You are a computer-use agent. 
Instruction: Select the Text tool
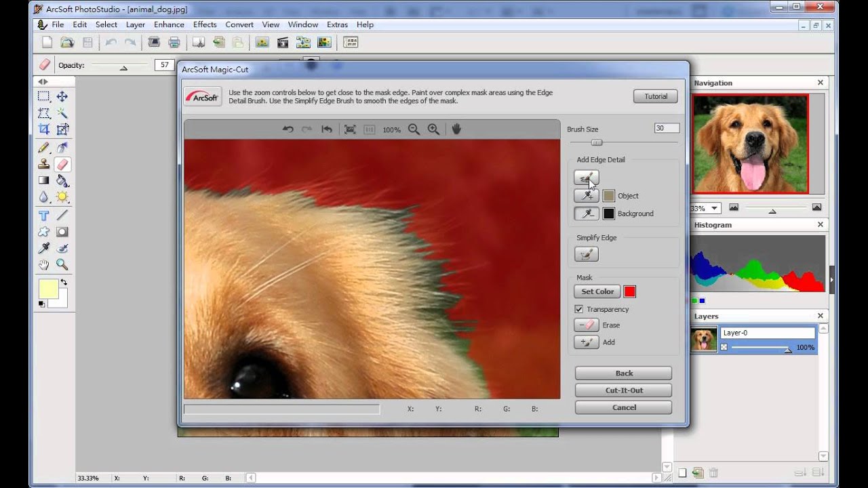[x=43, y=216]
